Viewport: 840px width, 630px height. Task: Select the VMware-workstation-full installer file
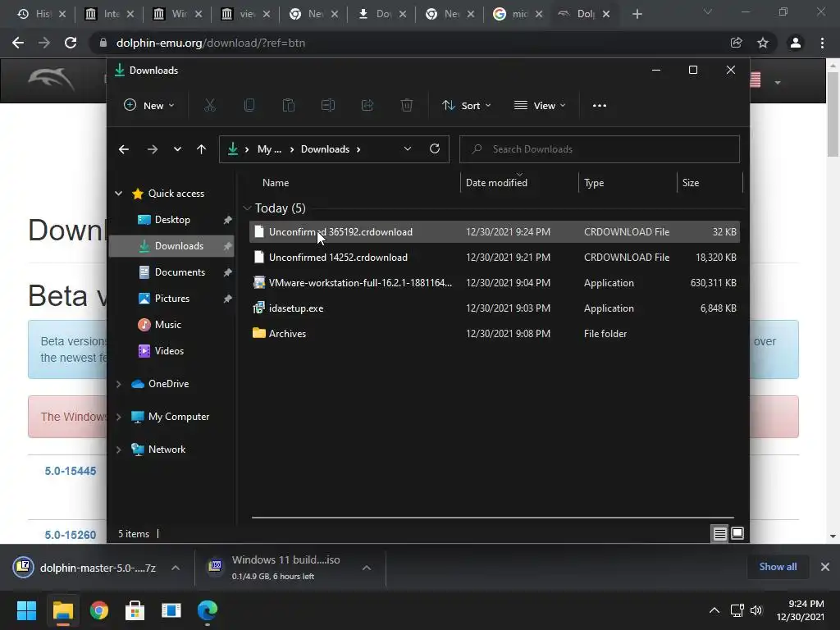tap(494, 283)
